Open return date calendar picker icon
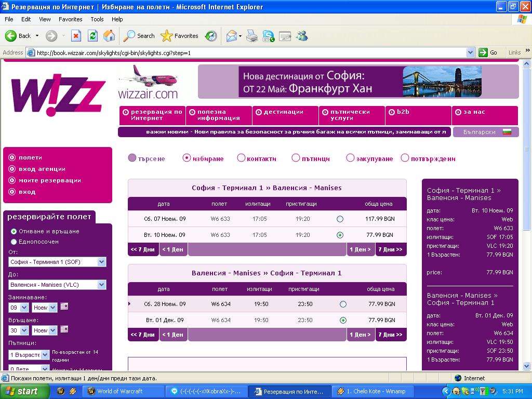This screenshot has width=532, height=399. 64,329
